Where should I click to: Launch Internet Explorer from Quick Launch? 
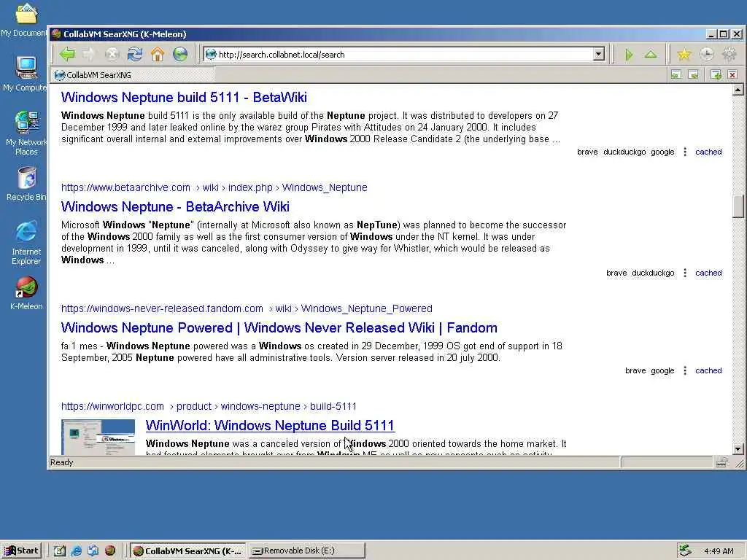click(76, 551)
